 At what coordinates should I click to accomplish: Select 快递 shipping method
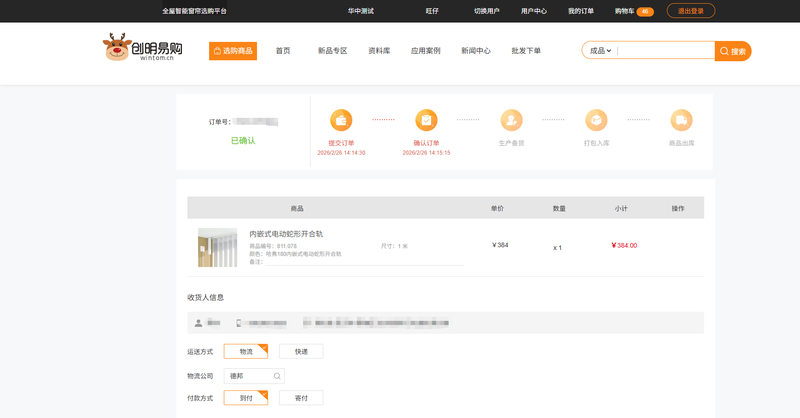pyautogui.click(x=301, y=352)
